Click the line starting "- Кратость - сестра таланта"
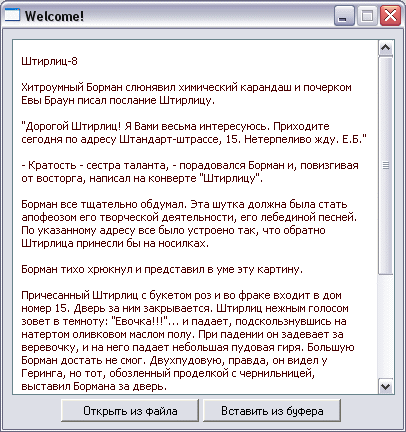The height and width of the screenshot is (432, 406). 190,165
